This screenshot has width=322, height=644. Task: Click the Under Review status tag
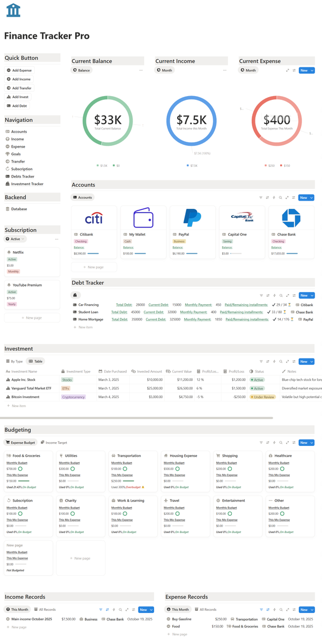[x=263, y=397]
